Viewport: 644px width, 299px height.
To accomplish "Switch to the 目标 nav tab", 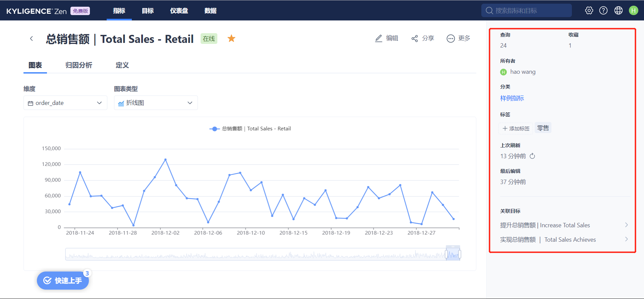I will pos(148,11).
